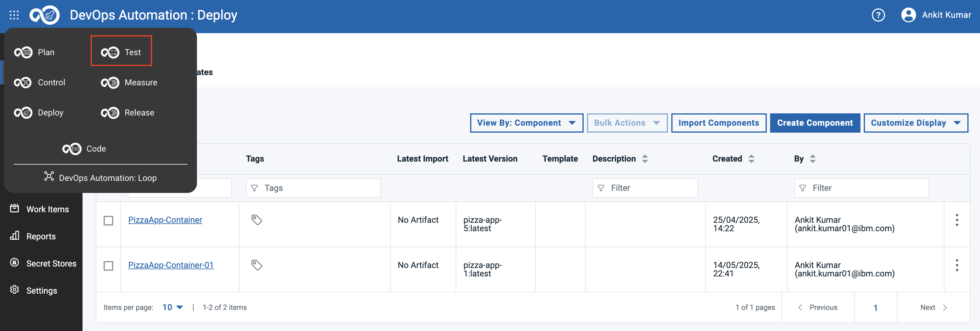Click page number 1 in pagination

(875, 307)
